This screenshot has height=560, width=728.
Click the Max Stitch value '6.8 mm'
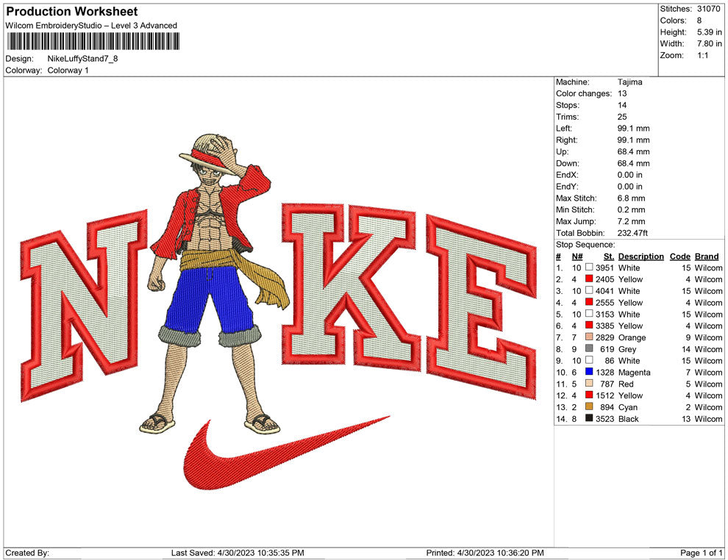632,198
